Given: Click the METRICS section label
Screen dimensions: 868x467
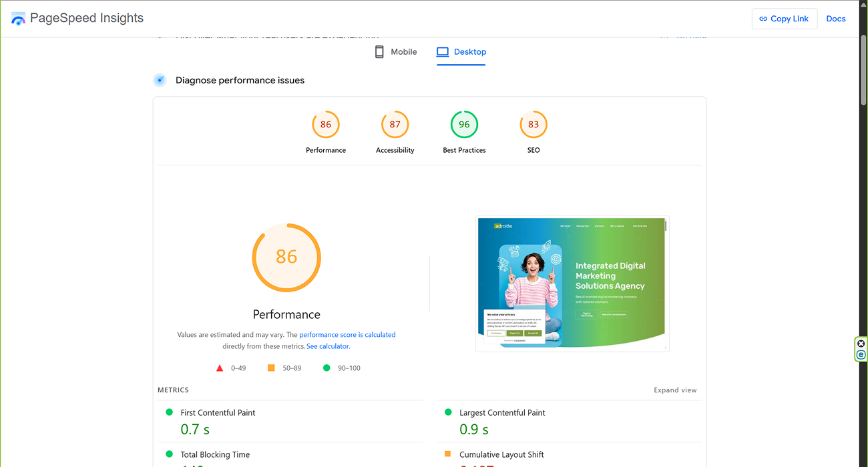Looking at the screenshot, I should 173,390.
